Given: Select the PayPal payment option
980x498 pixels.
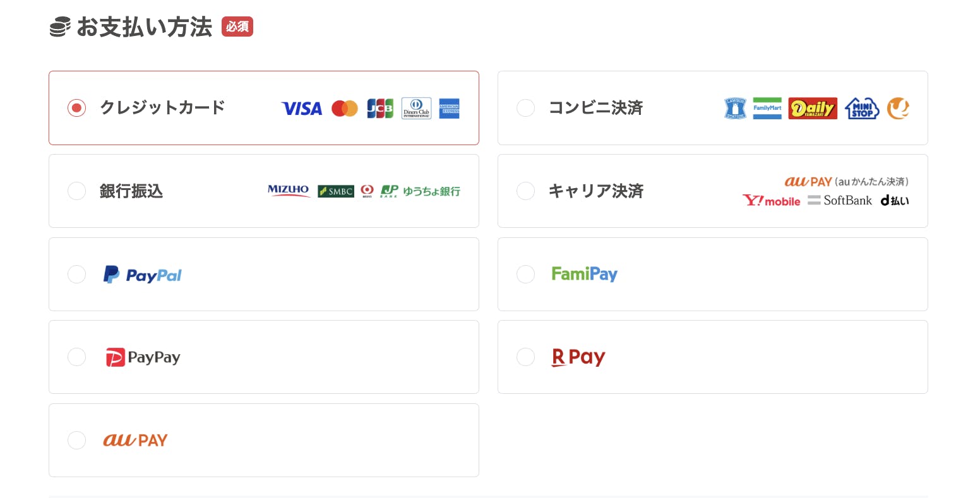Looking at the screenshot, I should tap(76, 275).
